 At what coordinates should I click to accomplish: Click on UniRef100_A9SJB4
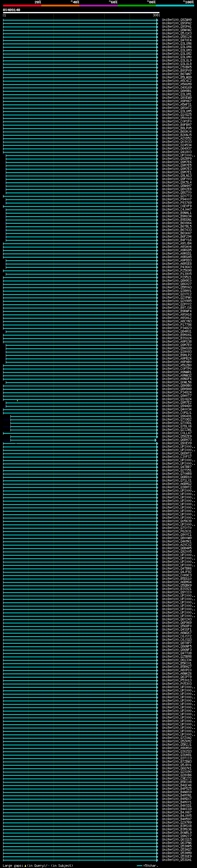coord(177,243)
